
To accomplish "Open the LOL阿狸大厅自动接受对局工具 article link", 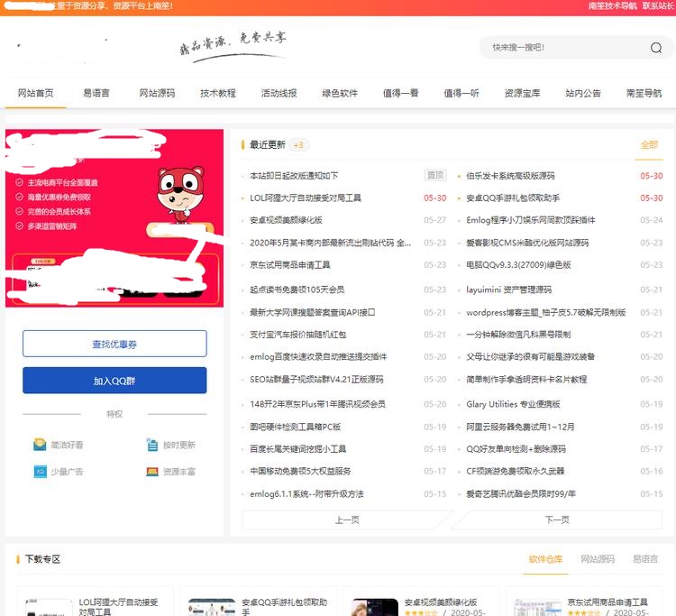I will pos(306,198).
